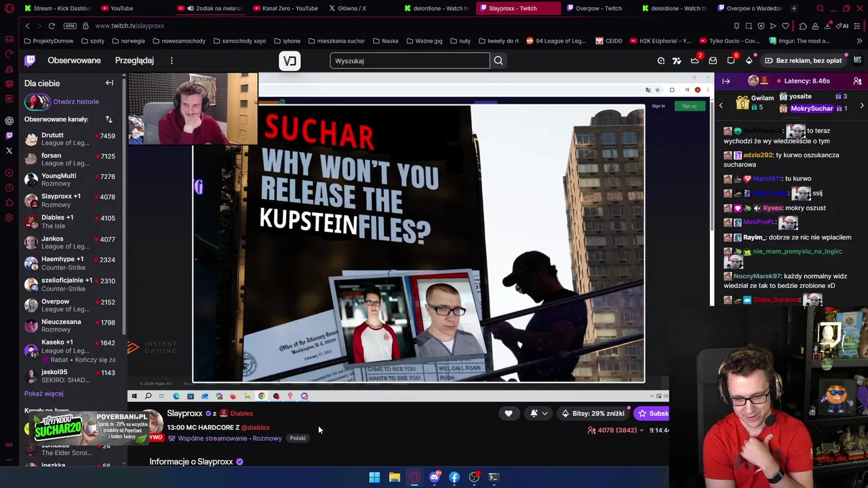Open chat community users icon
Image resolution: width=868 pixels, height=488 pixels.
[x=857, y=81]
